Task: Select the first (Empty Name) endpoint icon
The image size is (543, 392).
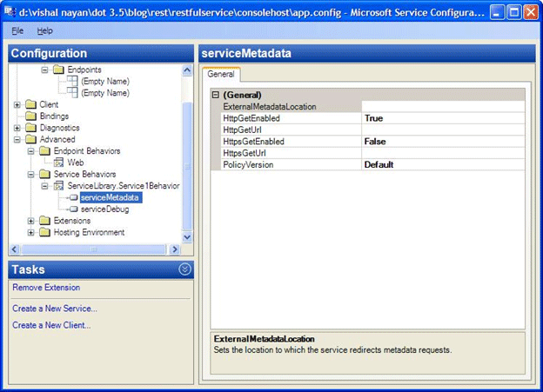Action: 71,81
